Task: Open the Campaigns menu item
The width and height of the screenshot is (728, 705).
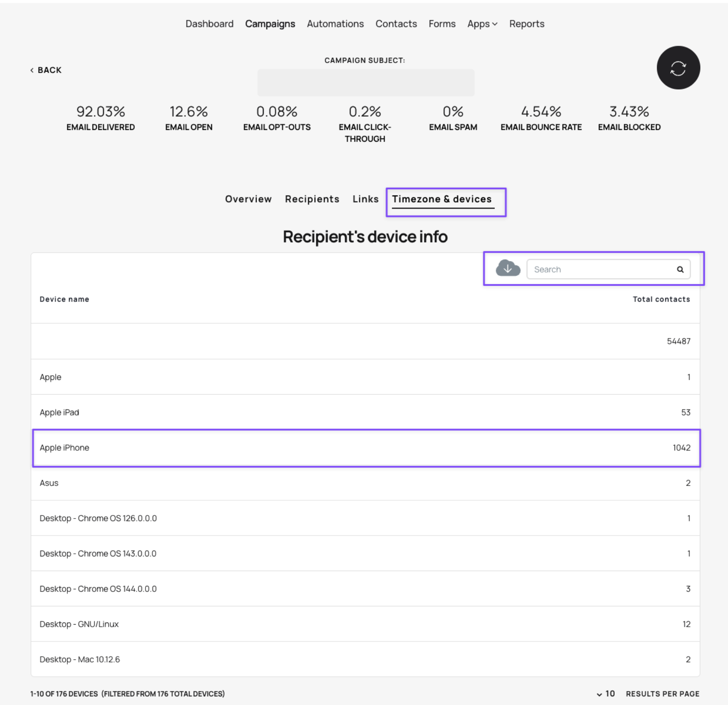Action: 270,24
